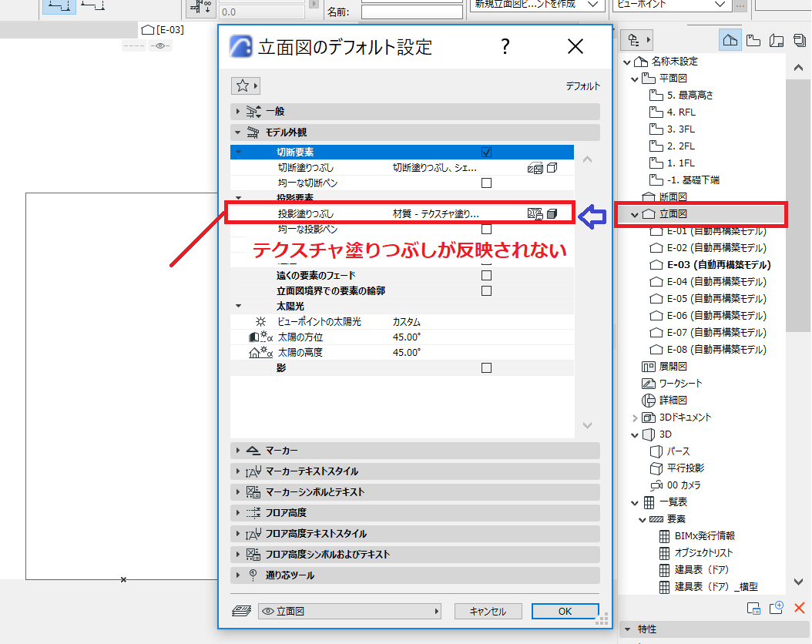
Task: Select the second geometry method icon in toolbar
Action: click(x=93, y=5)
